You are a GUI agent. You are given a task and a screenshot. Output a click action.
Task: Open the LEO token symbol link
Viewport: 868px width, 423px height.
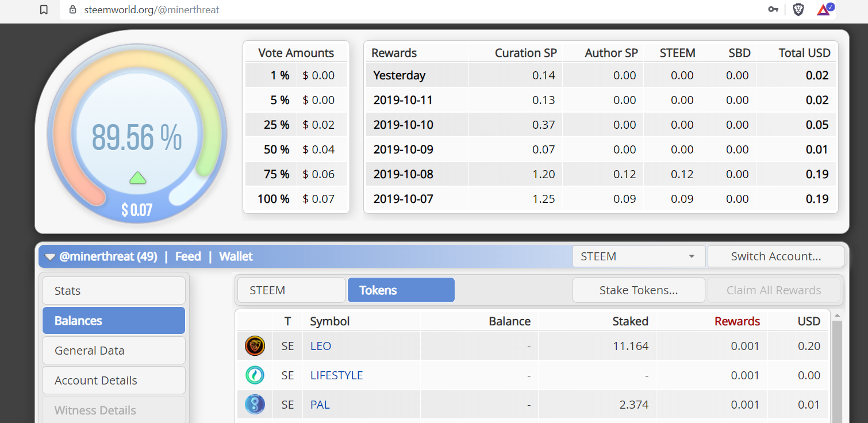(321, 346)
